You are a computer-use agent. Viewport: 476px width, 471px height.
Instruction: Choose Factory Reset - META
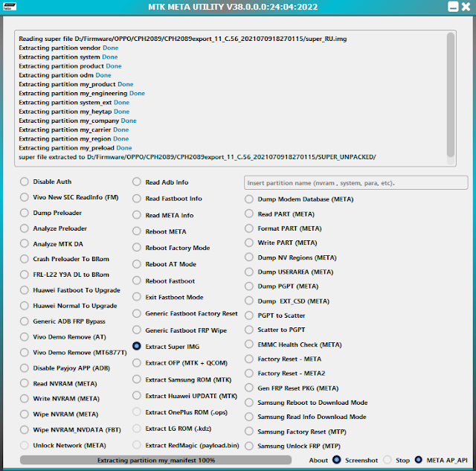pyautogui.click(x=249, y=359)
